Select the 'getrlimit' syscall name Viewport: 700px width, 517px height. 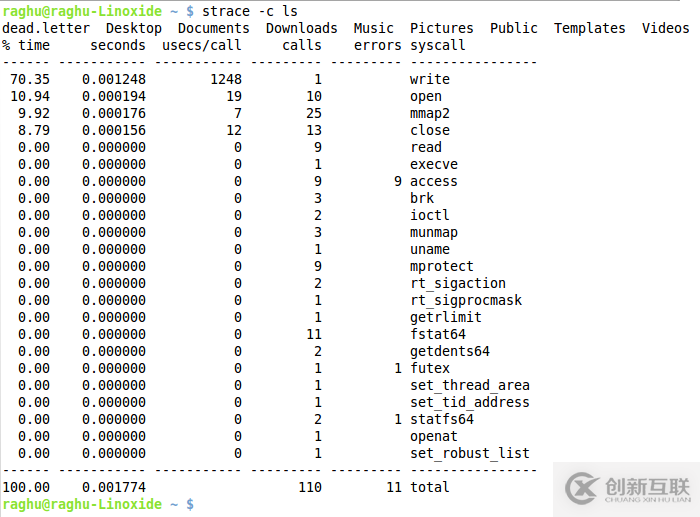tap(446, 317)
